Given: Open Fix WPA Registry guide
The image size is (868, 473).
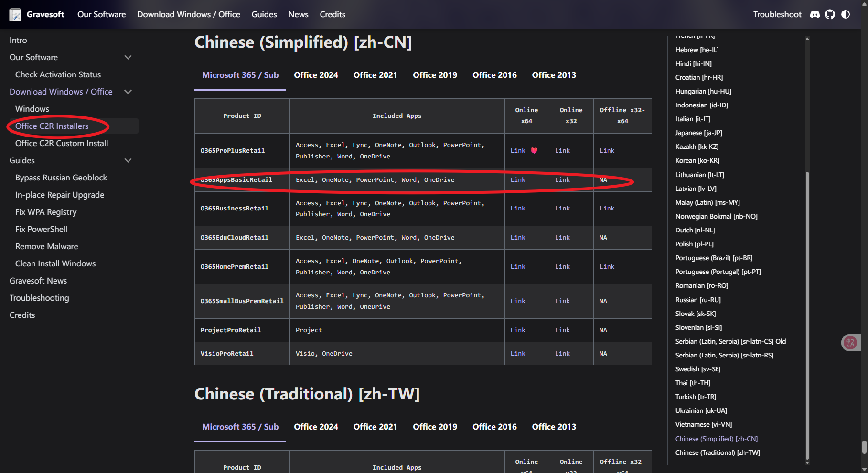Looking at the screenshot, I should pyautogui.click(x=46, y=212).
